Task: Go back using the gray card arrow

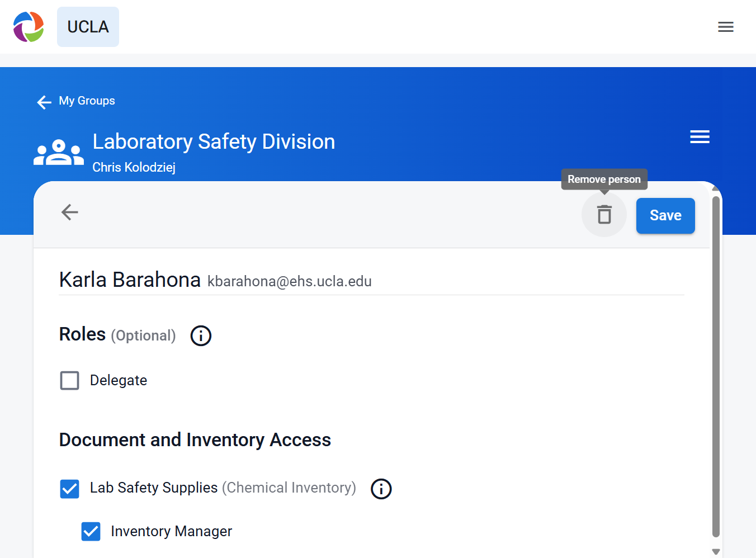Action: click(70, 212)
